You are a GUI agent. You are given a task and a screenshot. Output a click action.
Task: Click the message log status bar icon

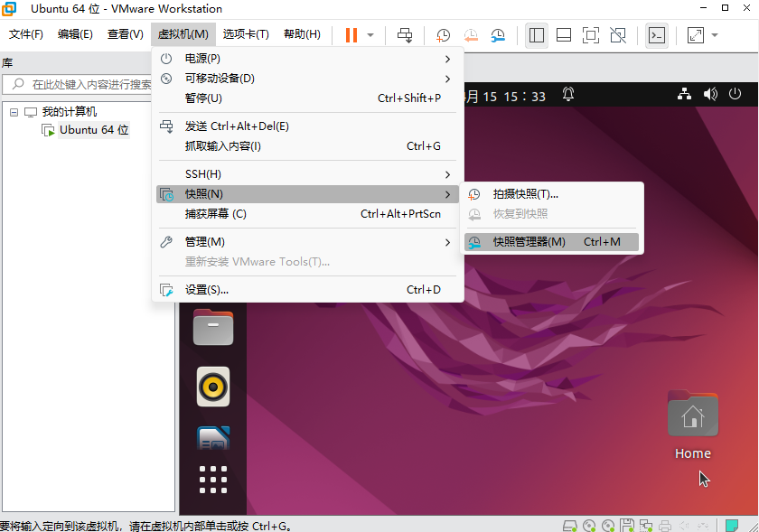pyautogui.click(x=731, y=526)
